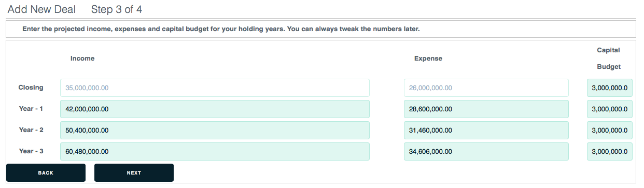Click the BACK button

(x=46, y=172)
